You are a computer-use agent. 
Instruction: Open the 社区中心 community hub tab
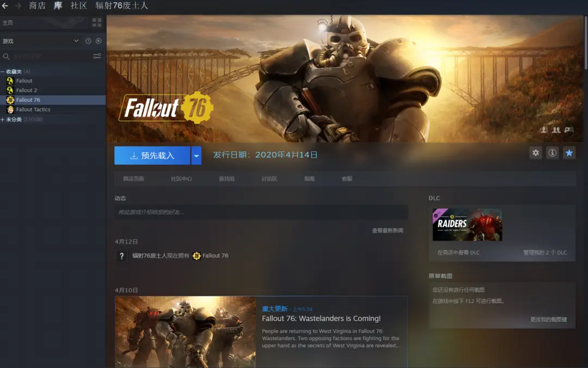pyautogui.click(x=181, y=179)
